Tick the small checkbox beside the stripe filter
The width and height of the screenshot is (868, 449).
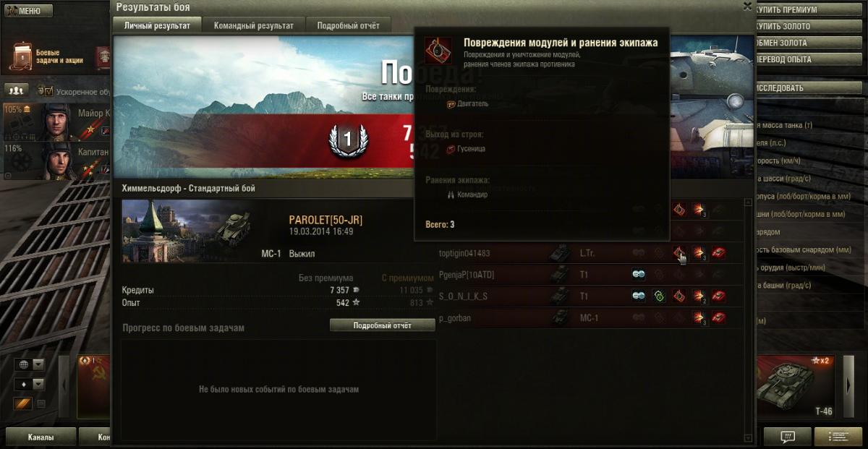click(41, 403)
